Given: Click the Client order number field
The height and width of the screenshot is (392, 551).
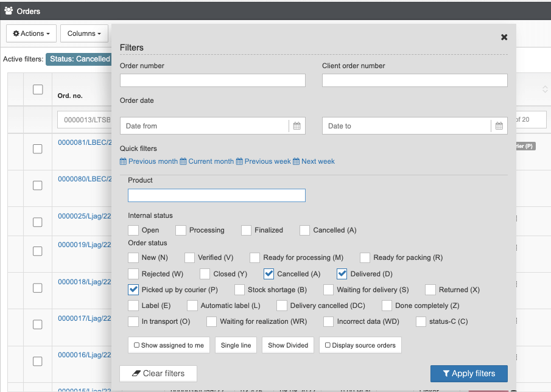Looking at the screenshot, I should point(415,80).
